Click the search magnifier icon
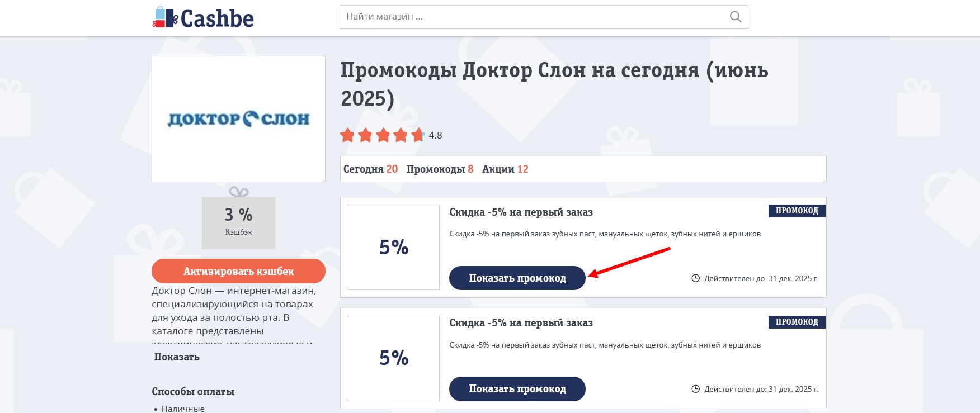 pos(736,17)
